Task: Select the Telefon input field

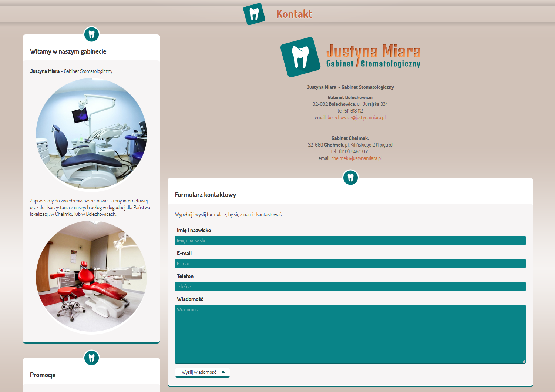Action: point(350,287)
